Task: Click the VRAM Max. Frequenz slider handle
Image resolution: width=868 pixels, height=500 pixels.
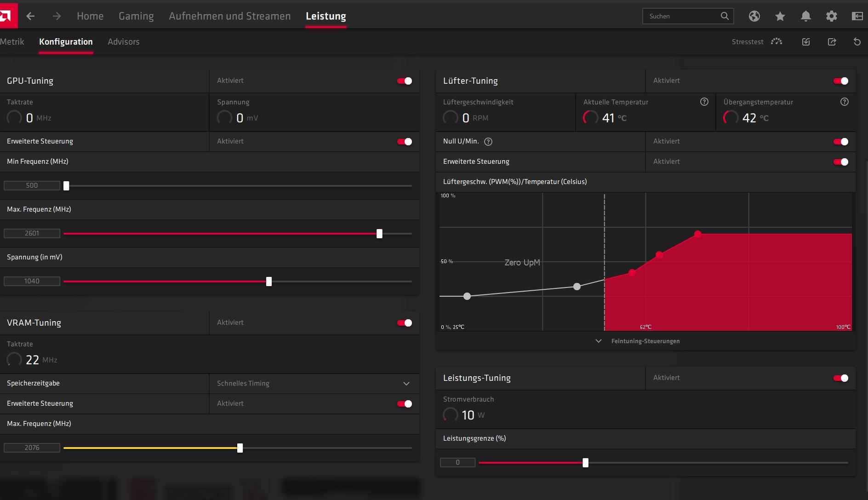Action: [x=240, y=448]
